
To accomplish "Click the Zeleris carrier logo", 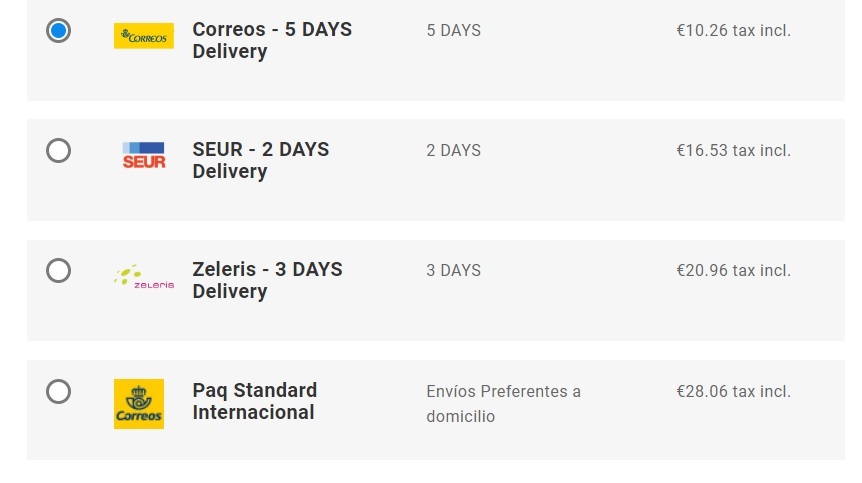I will [144, 276].
